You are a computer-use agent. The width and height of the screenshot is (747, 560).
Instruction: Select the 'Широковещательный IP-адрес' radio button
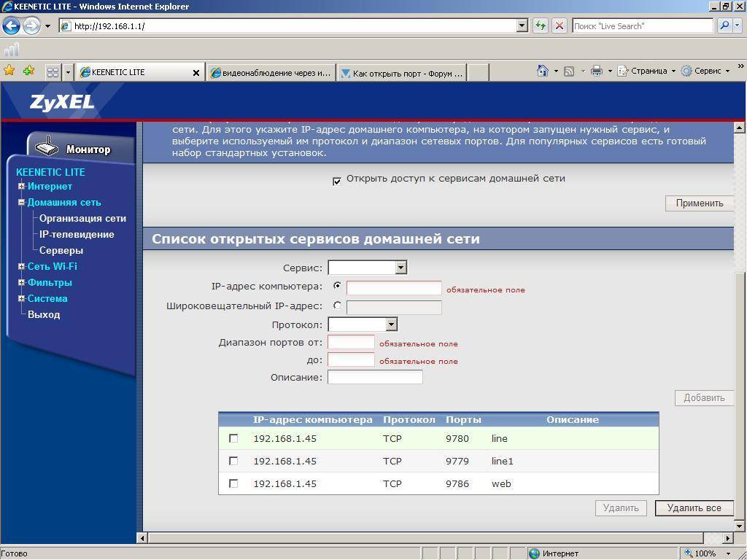(337, 306)
